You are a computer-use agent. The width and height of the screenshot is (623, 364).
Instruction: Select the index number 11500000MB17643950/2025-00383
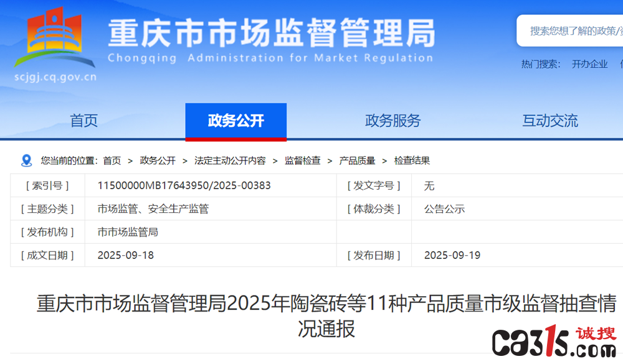[184, 185]
